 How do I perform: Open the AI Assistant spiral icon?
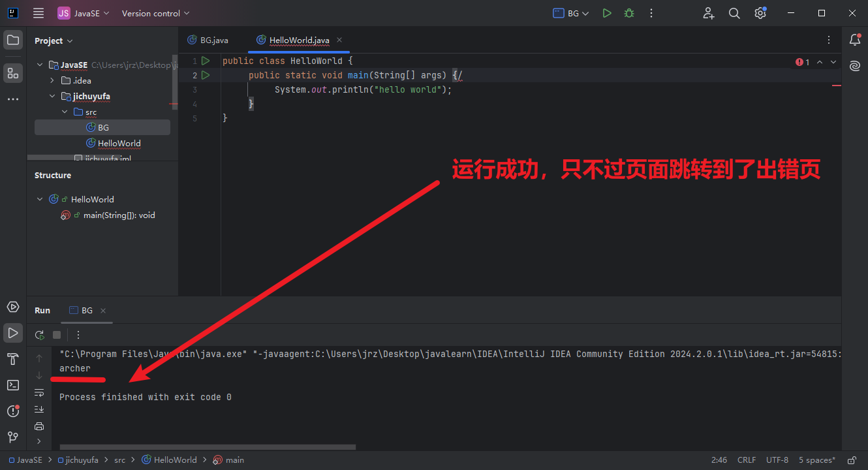click(x=854, y=66)
